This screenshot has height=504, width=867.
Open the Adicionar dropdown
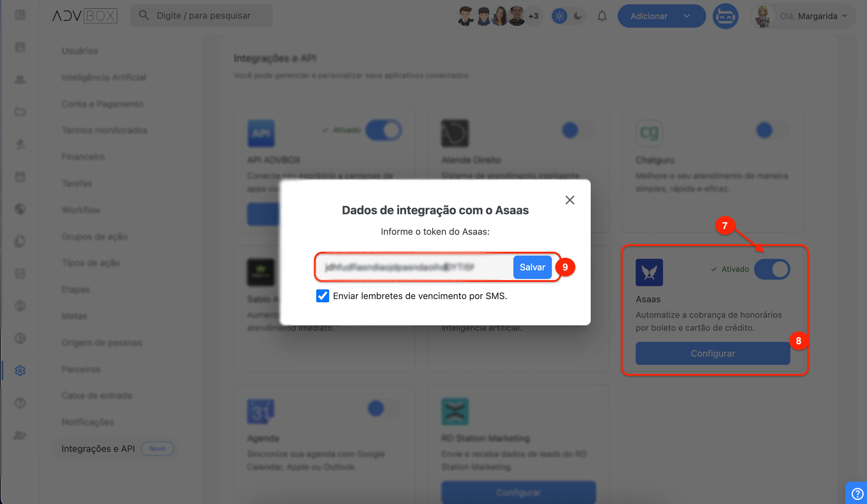[662, 16]
